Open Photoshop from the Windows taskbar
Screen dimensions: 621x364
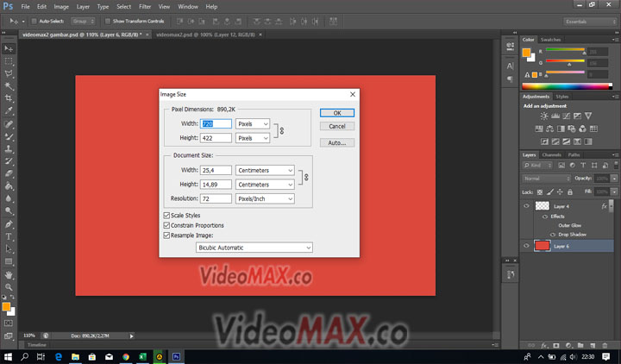click(x=176, y=356)
